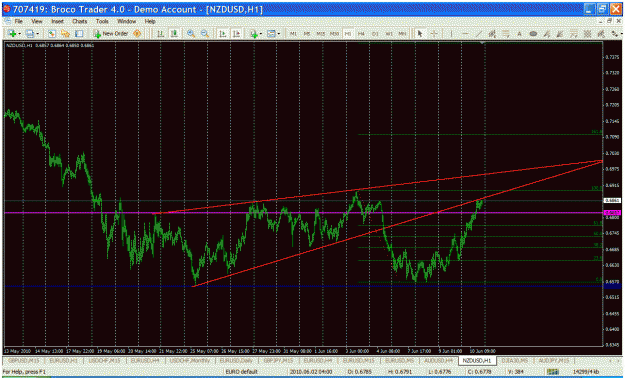
Task: Expand the Indicators dropdown arrow
Action: (x=261, y=34)
